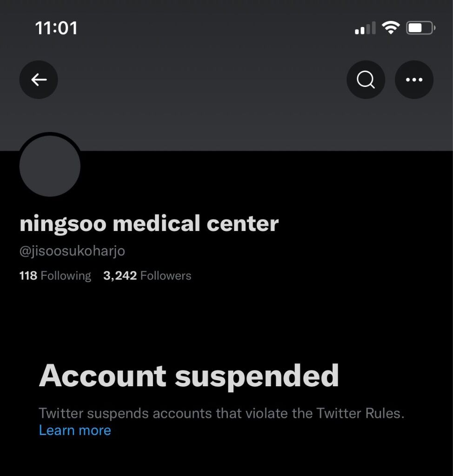
Task: Open the blank profile avatar circle
Action: tap(50, 166)
